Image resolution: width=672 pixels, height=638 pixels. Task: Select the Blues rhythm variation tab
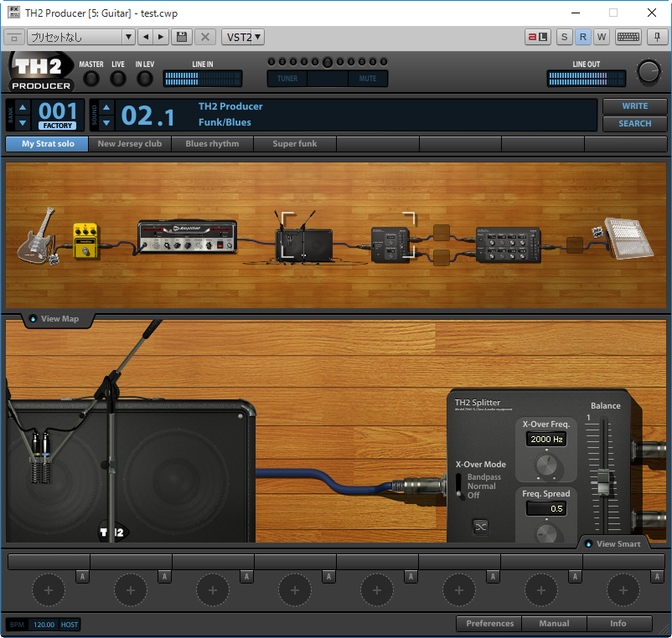[213, 144]
